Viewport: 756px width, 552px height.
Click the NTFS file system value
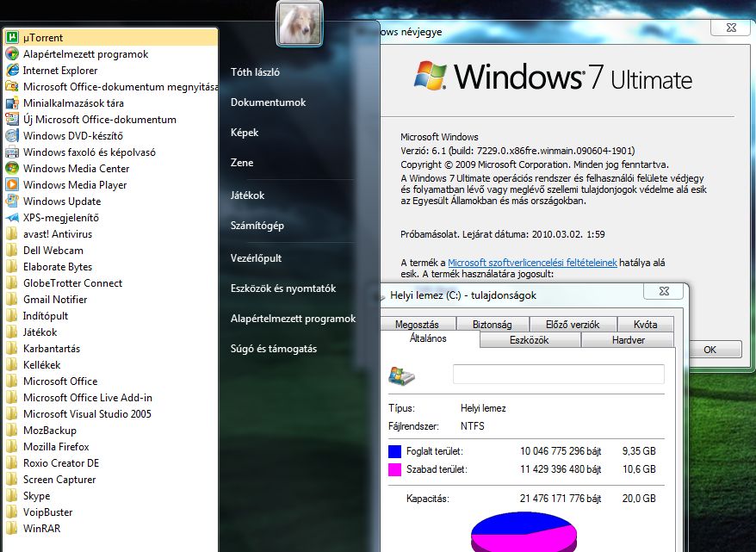click(x=473, y=426)
